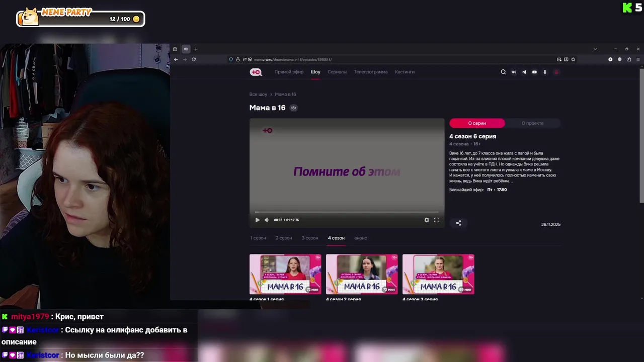Viewport: 644px width, 362px height.
Task: Go back in the browser
Action: [176, 59]
